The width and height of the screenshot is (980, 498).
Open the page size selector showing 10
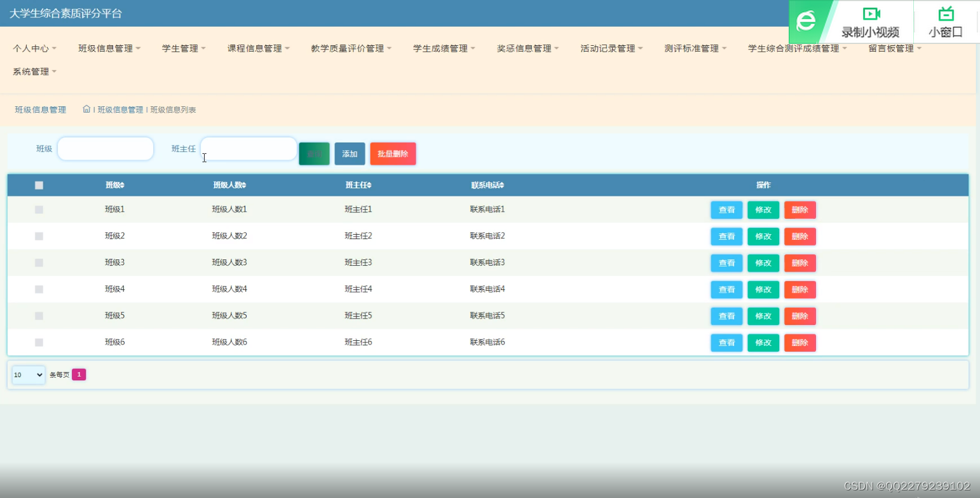[27, 375]
